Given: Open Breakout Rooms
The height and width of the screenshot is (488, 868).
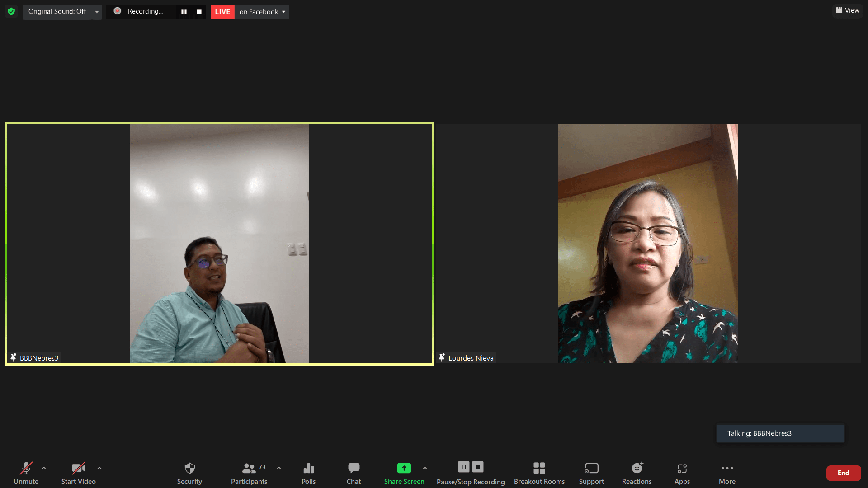Looking at the screenshot, I should (539, 473).
